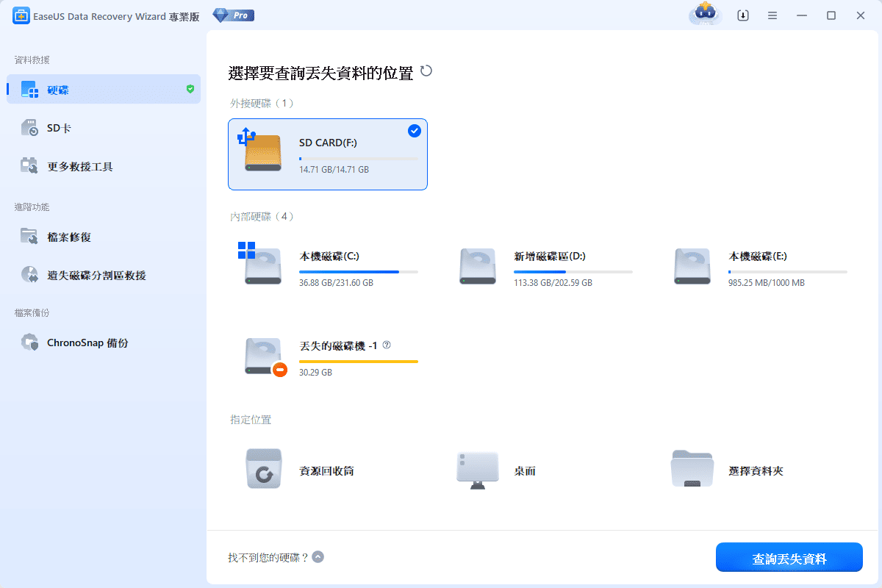Click the 新增磁碟區(D:) usage bar

573,272
